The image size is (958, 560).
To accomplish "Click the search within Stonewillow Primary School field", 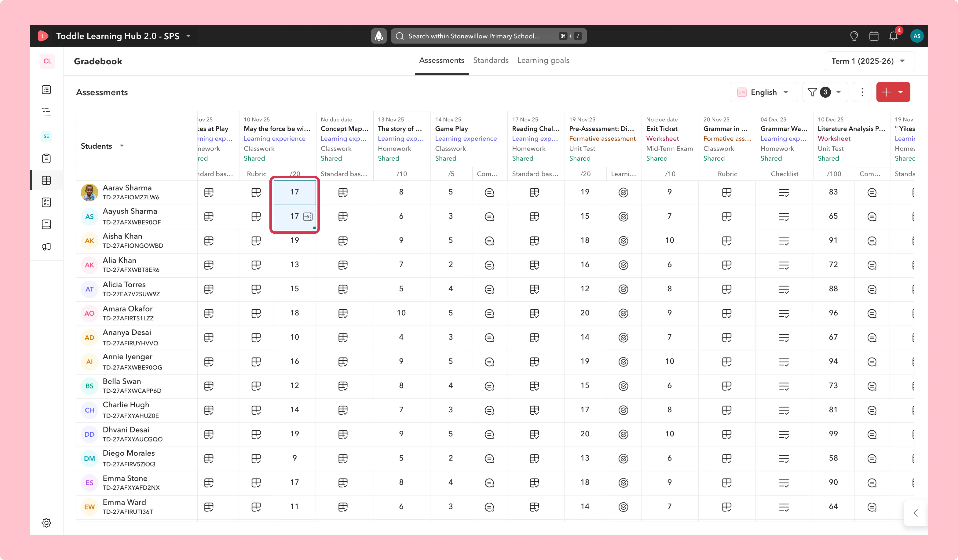I will pos(489,36).
